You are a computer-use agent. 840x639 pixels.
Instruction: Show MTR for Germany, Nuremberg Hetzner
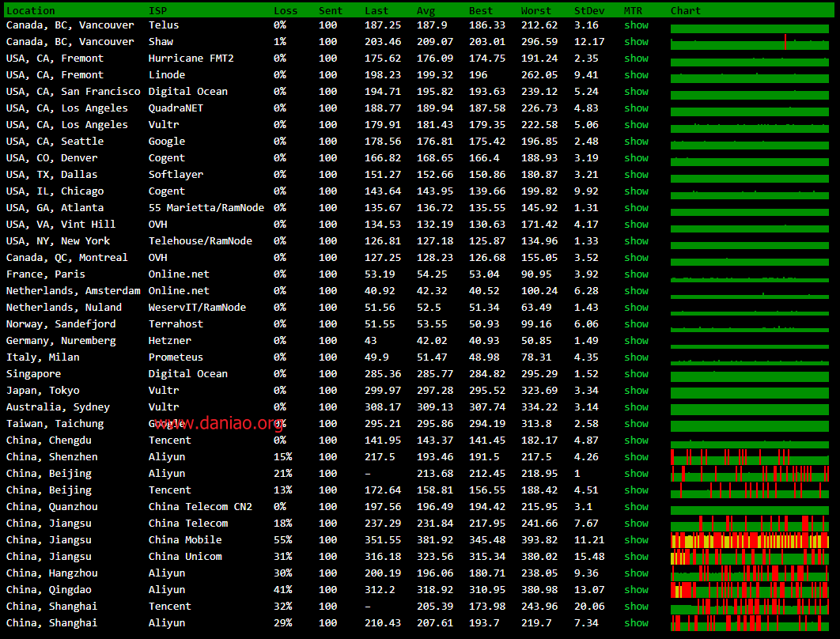(636, 341)
